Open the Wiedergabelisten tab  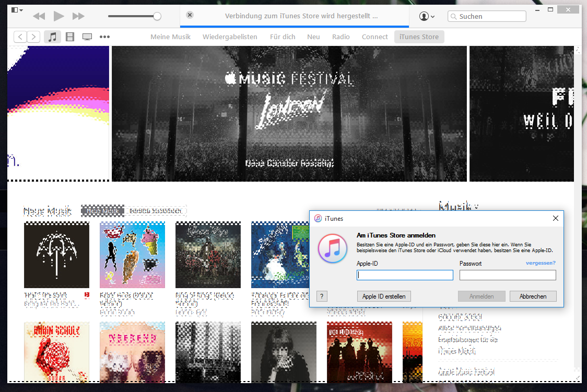coord(230,37)
